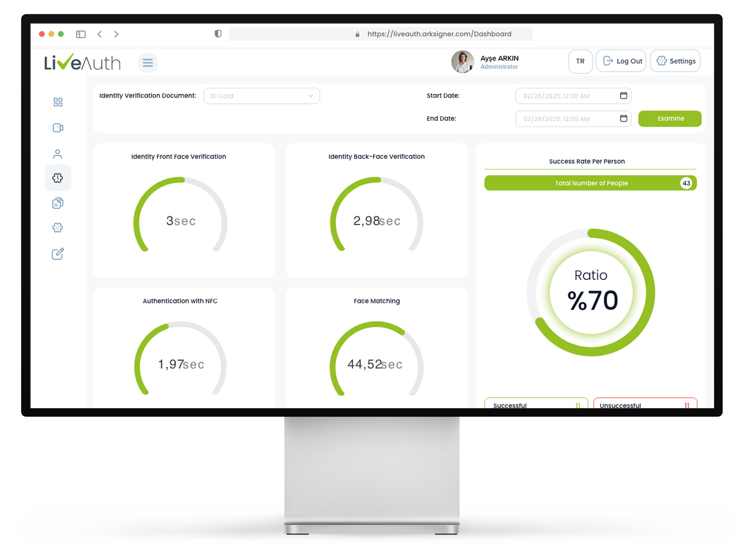
Task: Click the browser URL address bar
Action: [x=381, y=34]
